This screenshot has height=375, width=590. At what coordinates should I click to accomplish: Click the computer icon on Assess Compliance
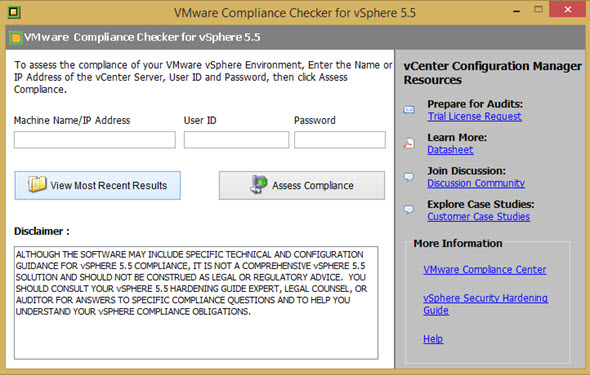pyautogui.click(x=259, y=184)
